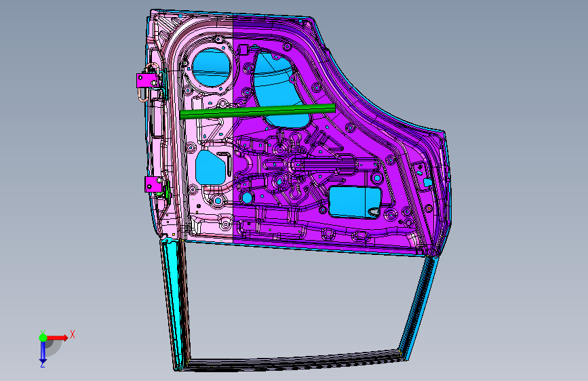Select the bottom rail of the window frame
Image resolution: width=588 pixels, height=381 pixels.
293,361
